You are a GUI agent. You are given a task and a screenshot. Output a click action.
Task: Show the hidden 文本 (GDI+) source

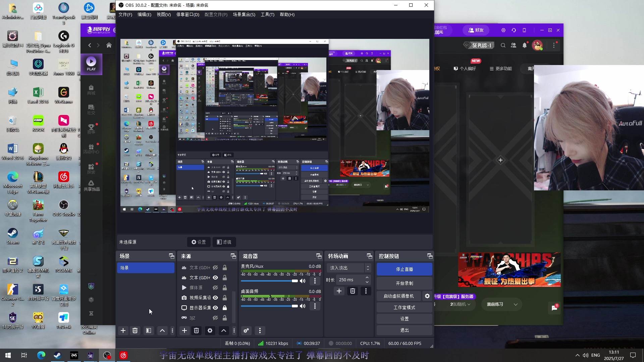point(215,267)
